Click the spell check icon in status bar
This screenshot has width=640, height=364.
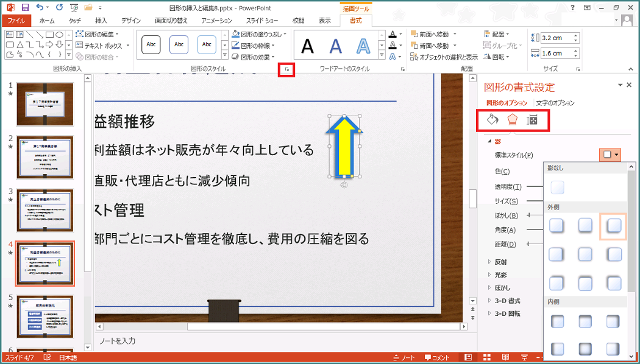(x=48, y=358)
